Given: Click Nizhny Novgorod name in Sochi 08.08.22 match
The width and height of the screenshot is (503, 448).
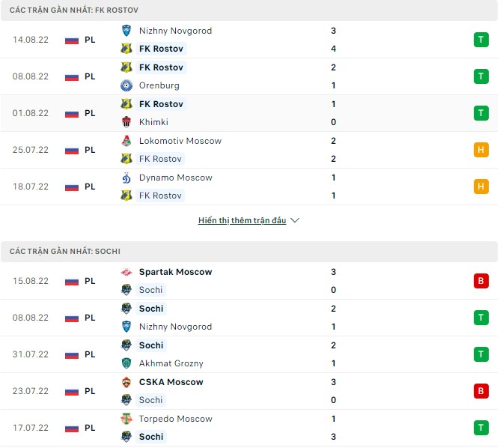Looking at the screenshot, I should tap(175, 327).
